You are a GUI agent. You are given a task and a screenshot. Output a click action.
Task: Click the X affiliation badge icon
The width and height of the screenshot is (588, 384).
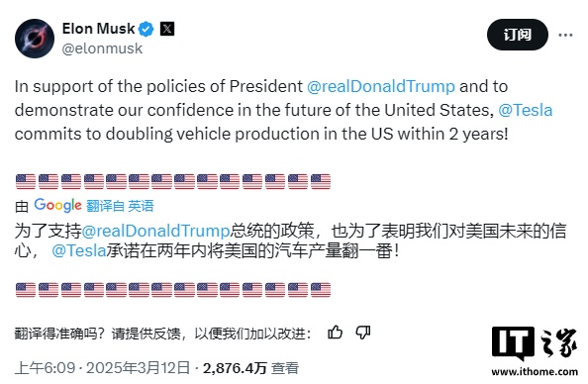point(167,29)
